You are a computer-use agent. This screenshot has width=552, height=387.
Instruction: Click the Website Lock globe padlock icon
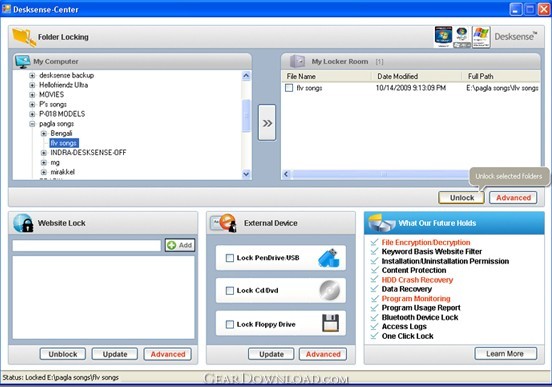pyautogui.click(x=23, y=223)
